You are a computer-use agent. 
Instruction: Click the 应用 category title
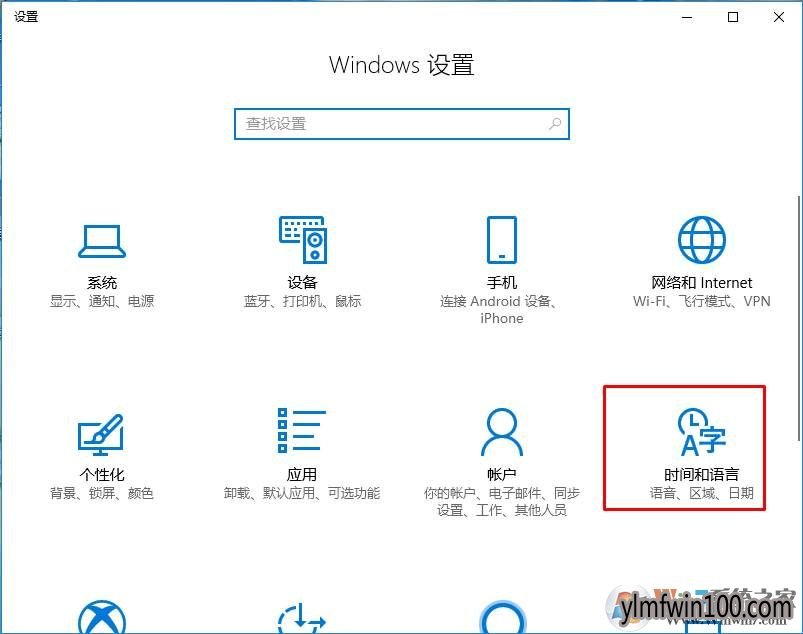click(302, 474)
